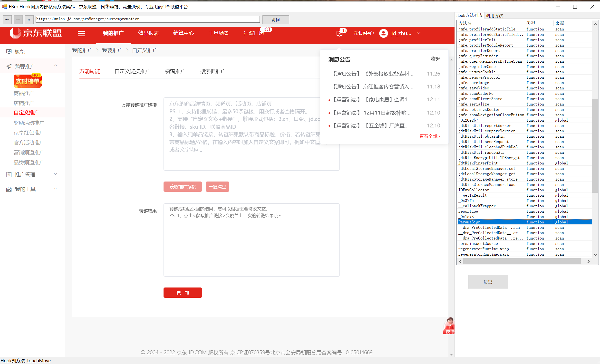
Task: Expand the 我的工具 sidebar section
Action: 56,189
